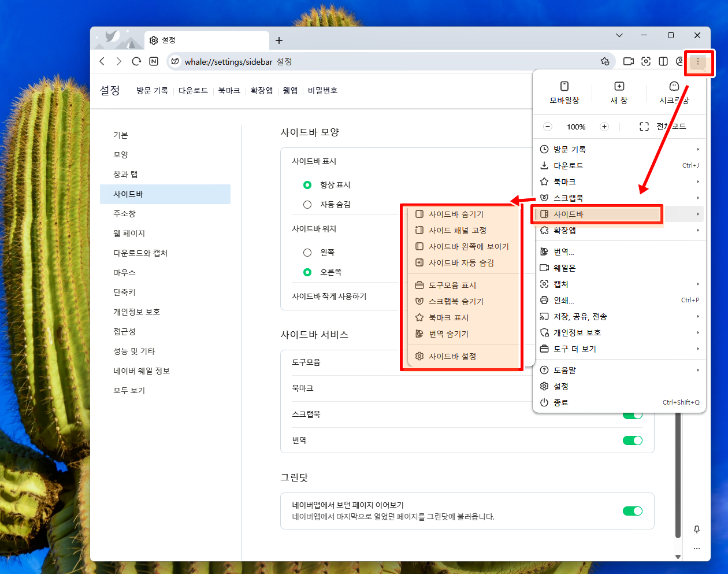The image size is (728, 574).
Task: Toggle the 번역 sidebar service switch
Action: coord(633,440)
